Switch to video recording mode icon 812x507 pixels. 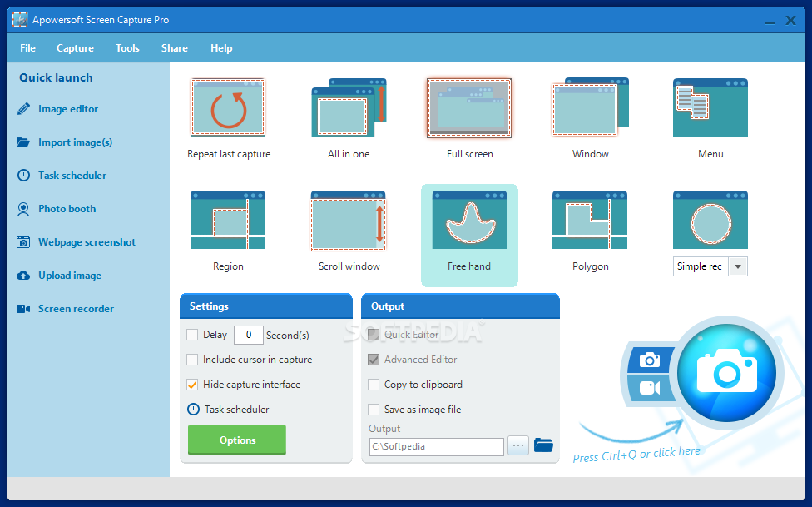650,388
